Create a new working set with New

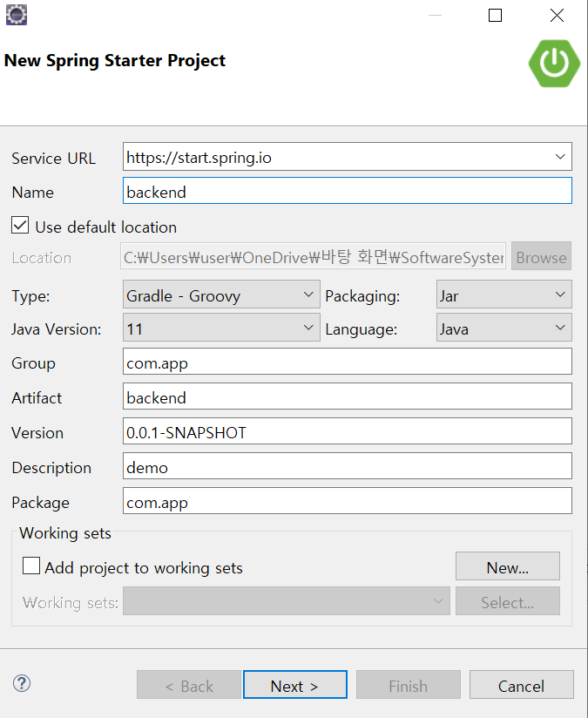point(507,566)
